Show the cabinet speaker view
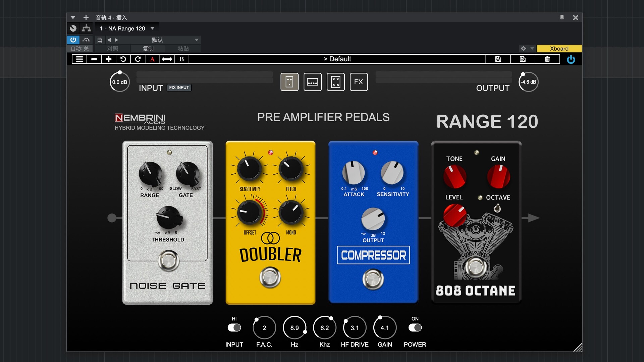Screen dimensions: 644x362 coord(336,82)
